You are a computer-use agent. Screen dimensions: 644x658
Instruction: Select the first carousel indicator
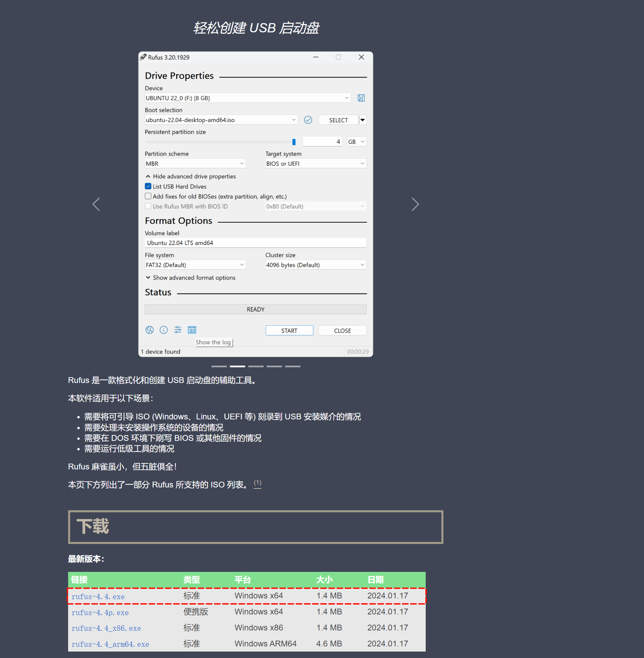pos(219,366)
